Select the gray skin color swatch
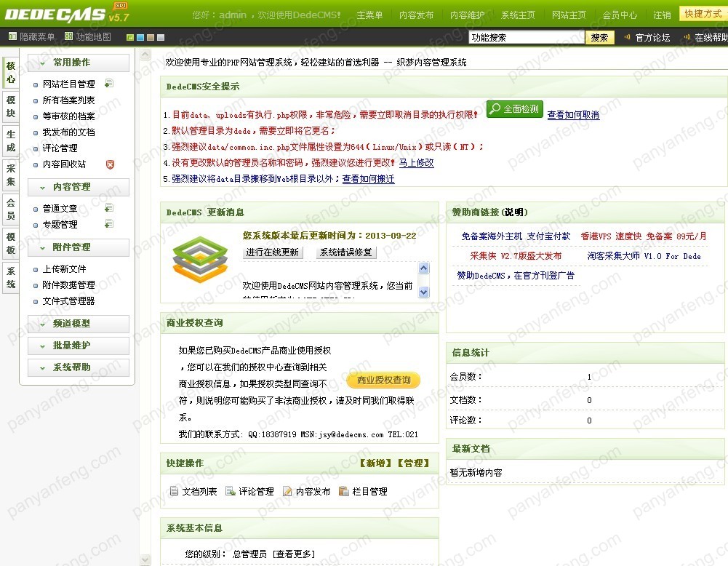The image size is (728, 566). point(161,37)
